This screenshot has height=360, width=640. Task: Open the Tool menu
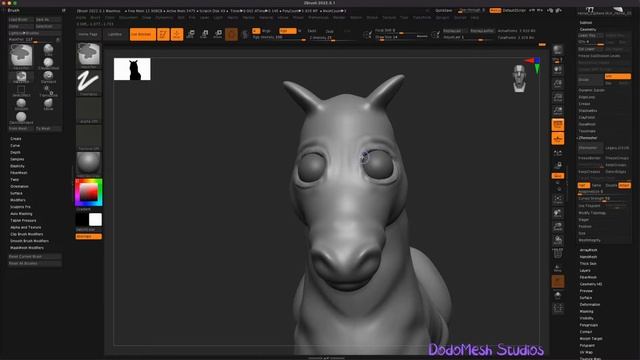(x=404, y=18)
